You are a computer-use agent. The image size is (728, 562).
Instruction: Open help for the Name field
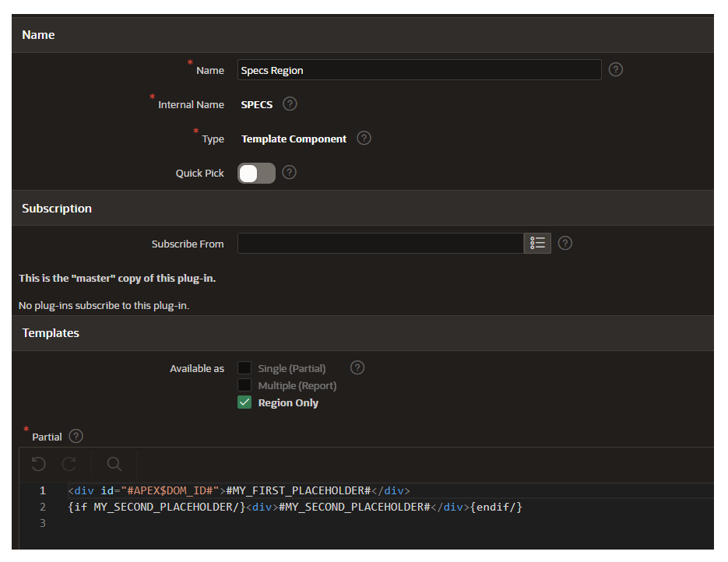615,69
